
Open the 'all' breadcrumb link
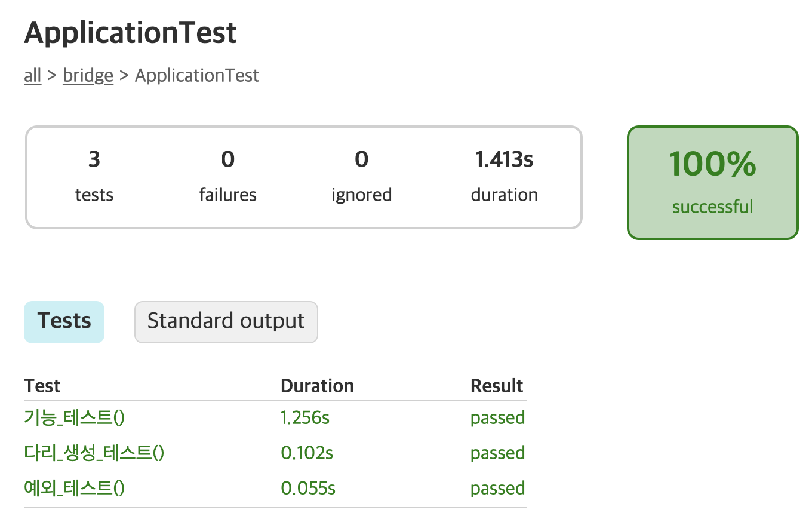[x=32, y=76]
